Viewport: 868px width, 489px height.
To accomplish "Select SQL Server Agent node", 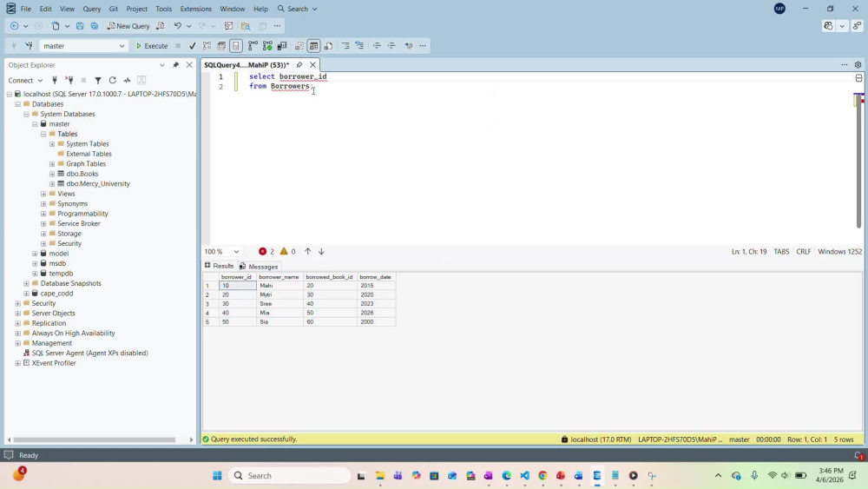I will pyautogui.click(x=89, y=354).
